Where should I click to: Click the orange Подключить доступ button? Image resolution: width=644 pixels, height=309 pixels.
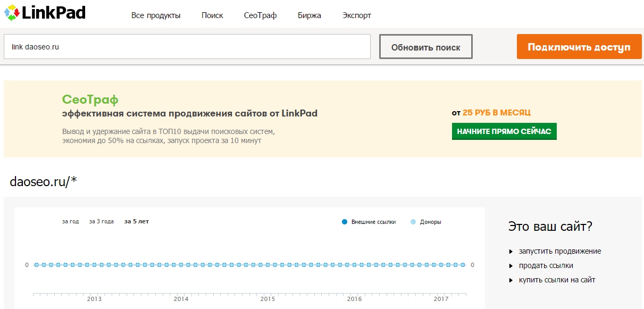point(579,47)
